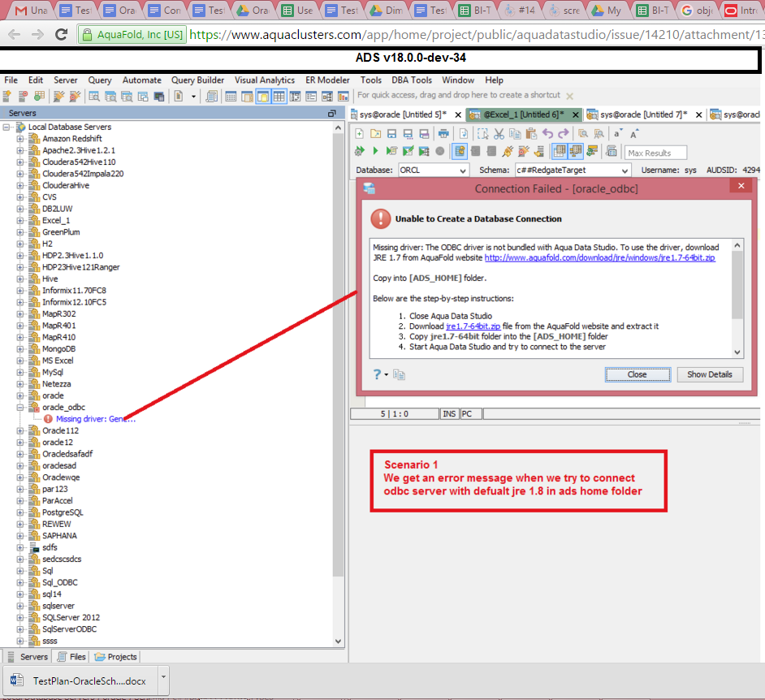Collapse the oracle_odbc server node
765x700 pixels.
(20, 408)
